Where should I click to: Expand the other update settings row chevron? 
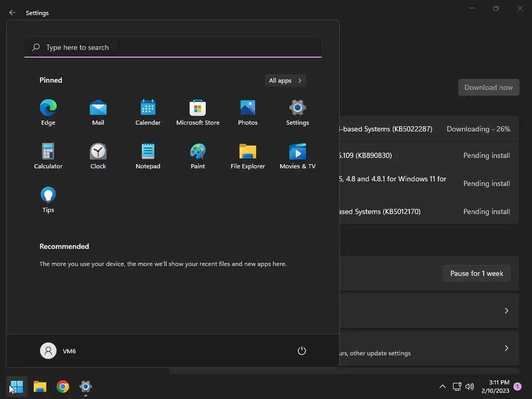tap(506, 348)
